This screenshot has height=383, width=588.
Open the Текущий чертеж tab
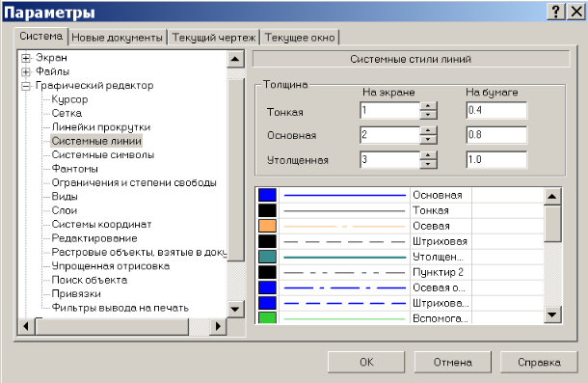pyautogui.click(x=214, y=38)
